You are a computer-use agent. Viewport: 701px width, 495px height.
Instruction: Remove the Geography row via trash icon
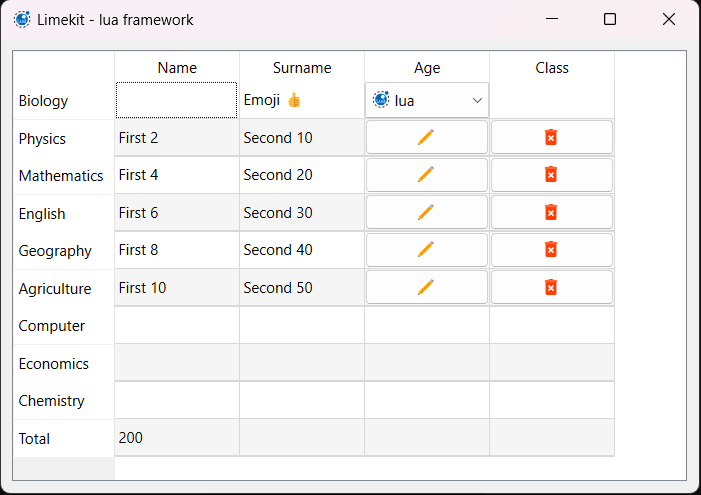point(551,250)
